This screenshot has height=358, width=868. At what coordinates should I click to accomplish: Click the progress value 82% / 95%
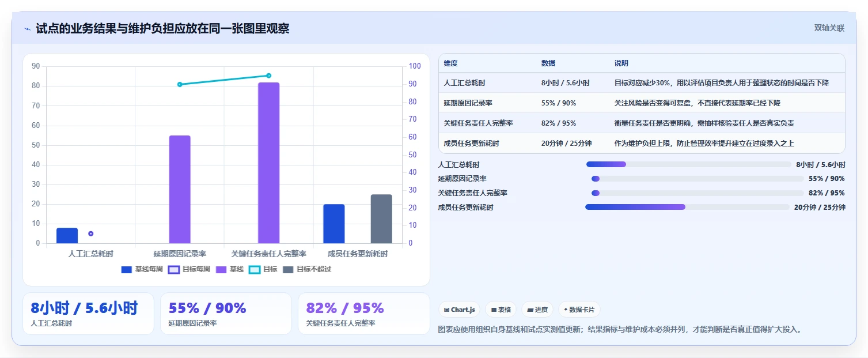click(x=827, y=193)
